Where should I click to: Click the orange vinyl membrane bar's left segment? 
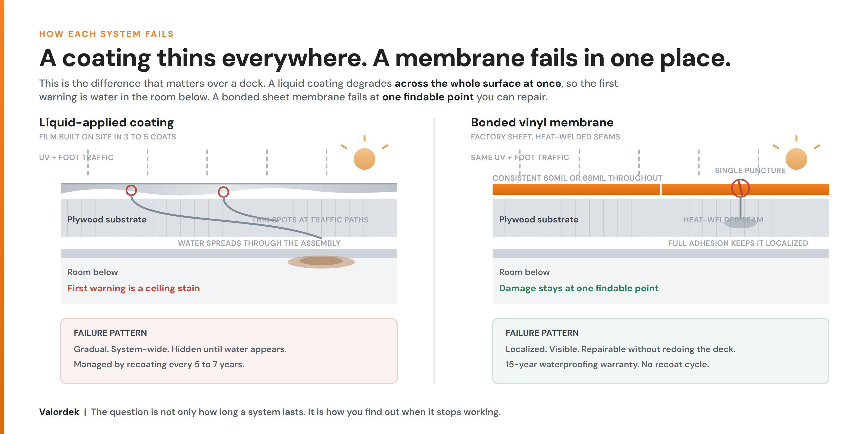tap(576, 189)
